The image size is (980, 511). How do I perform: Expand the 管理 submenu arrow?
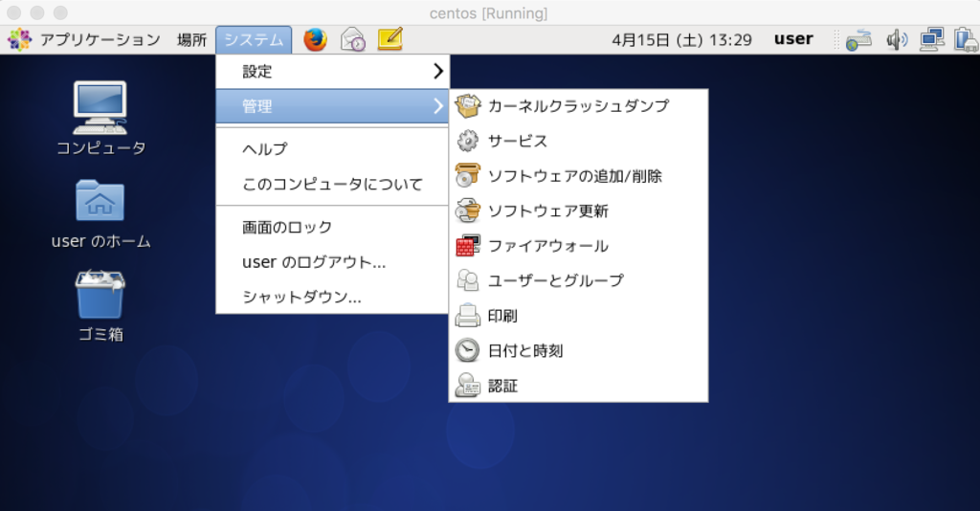tap(438, 106)
